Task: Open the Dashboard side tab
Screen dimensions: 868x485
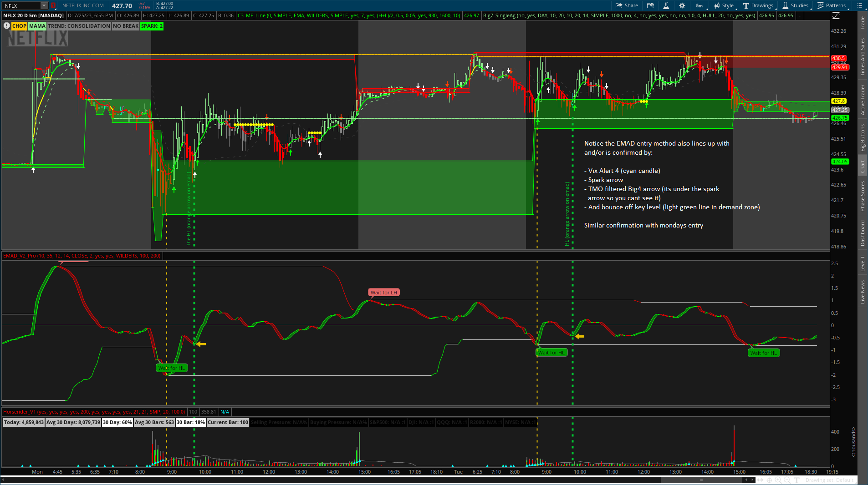Action: point(863,233)
